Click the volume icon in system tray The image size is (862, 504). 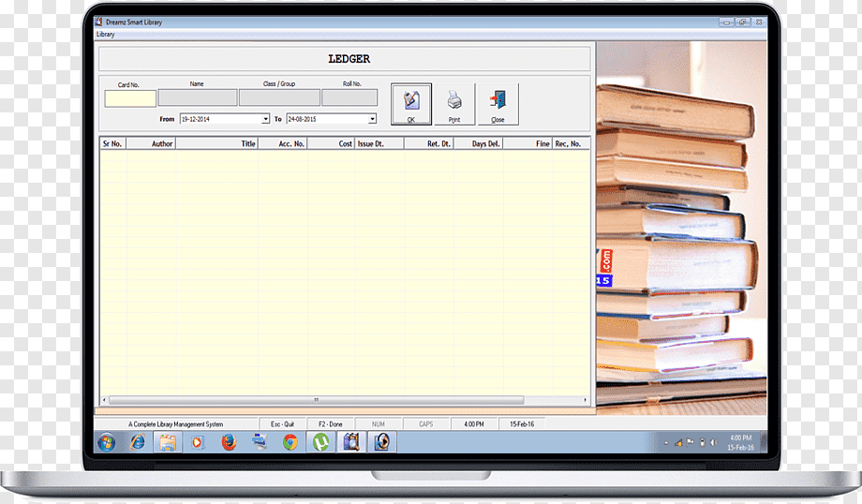point(714,442)
